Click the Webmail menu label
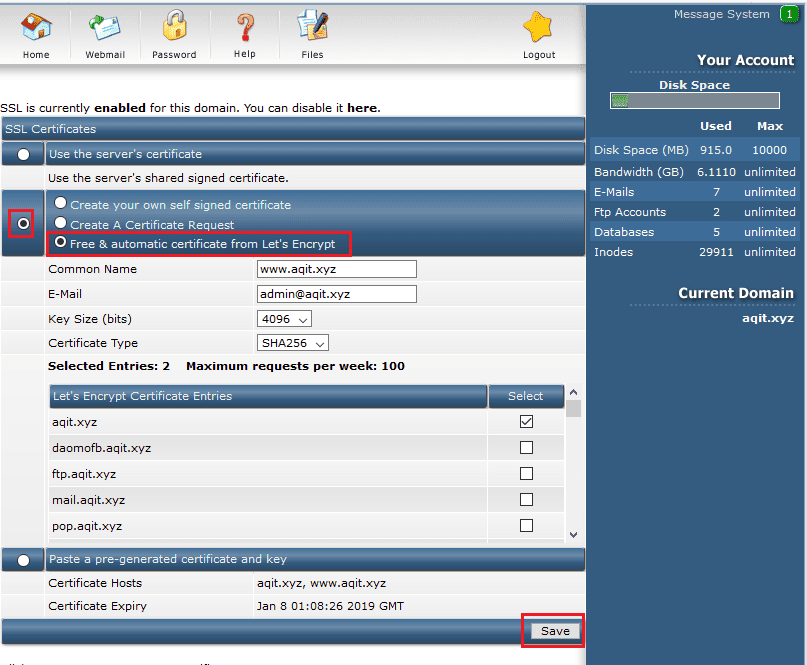The height and width of the screenshot is (665, 807). 105,55
